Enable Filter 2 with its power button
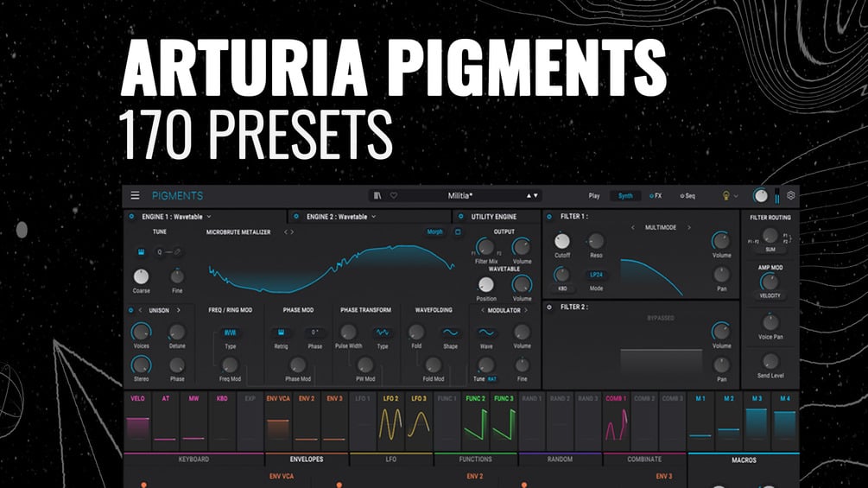This screenshot has height=488, width=868. 549,307
